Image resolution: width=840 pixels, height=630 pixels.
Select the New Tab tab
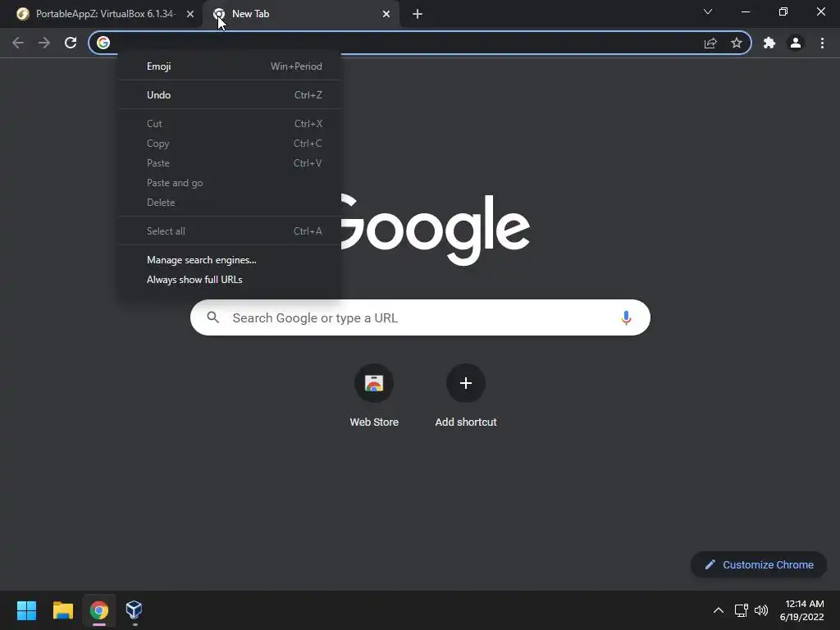click(301, 14)
